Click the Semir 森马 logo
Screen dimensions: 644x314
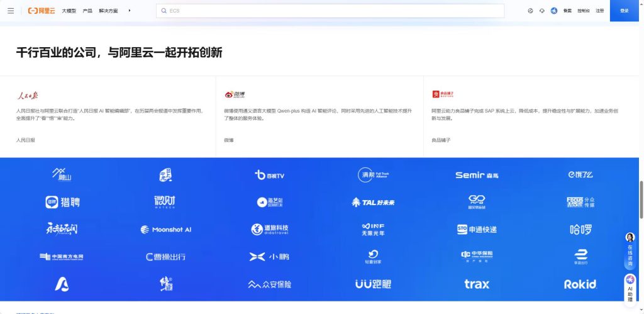coord(477,175)
